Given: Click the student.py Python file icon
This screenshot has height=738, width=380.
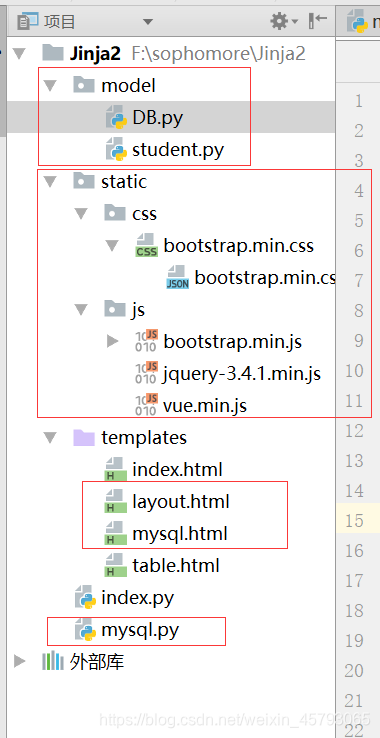Looking at the screenshot, I should coord(117,150).
